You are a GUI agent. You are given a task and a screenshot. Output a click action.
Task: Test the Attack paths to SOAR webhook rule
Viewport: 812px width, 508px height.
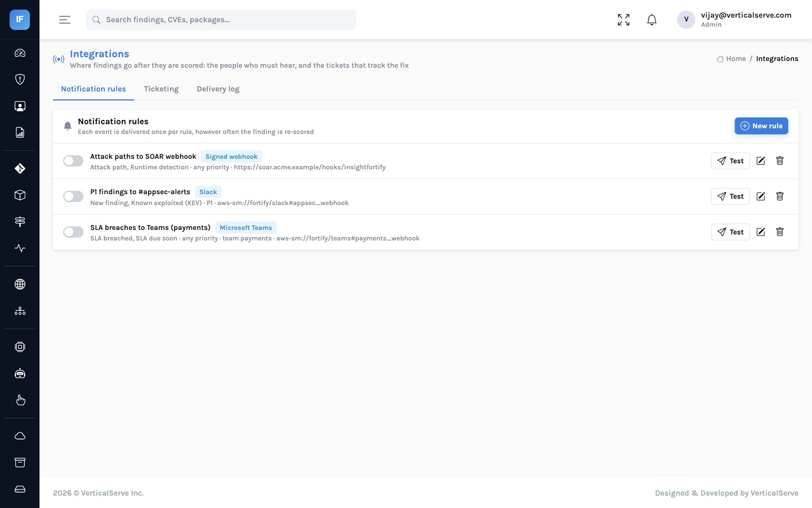click(730, 161)
